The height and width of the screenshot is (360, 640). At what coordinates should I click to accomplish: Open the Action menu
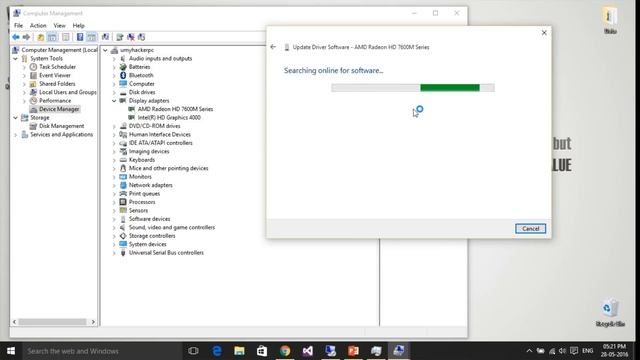[x=38, y=25]
